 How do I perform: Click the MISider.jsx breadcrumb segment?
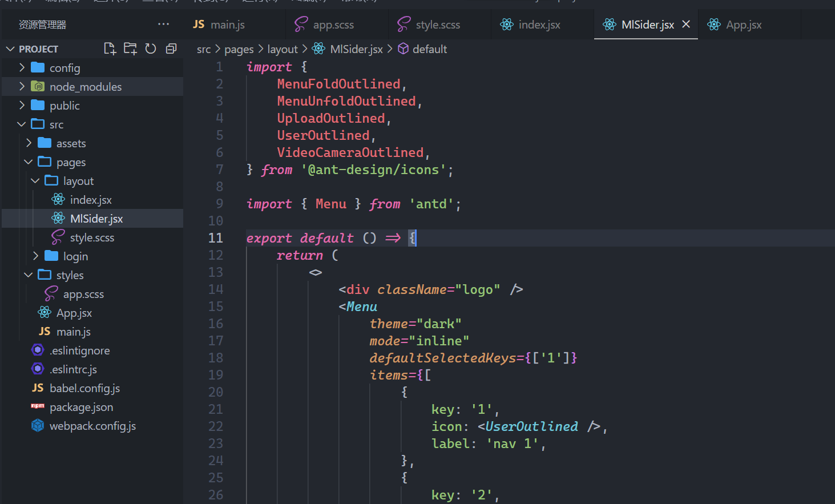[x=356, y=49]
